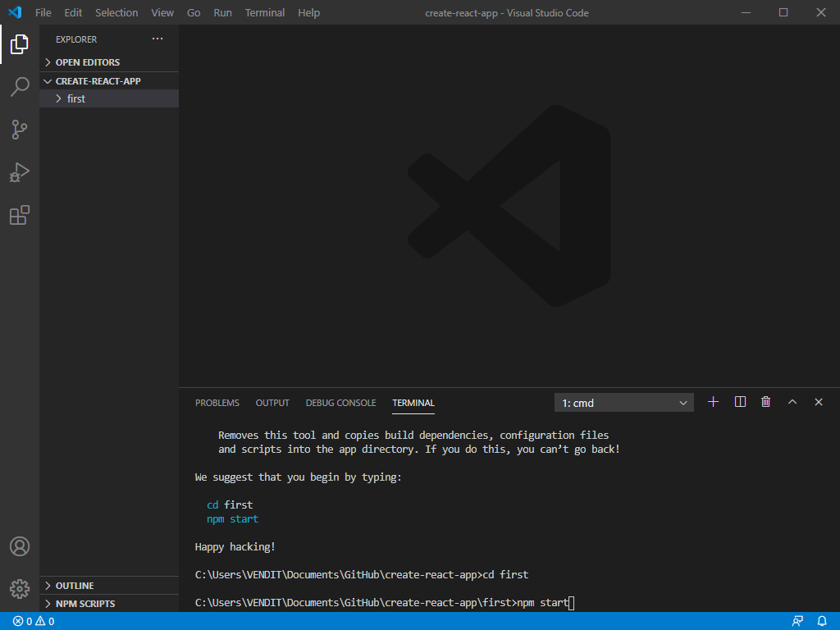Select the TERMINAL tab
840x630 pixels.
tap(413, 403)
